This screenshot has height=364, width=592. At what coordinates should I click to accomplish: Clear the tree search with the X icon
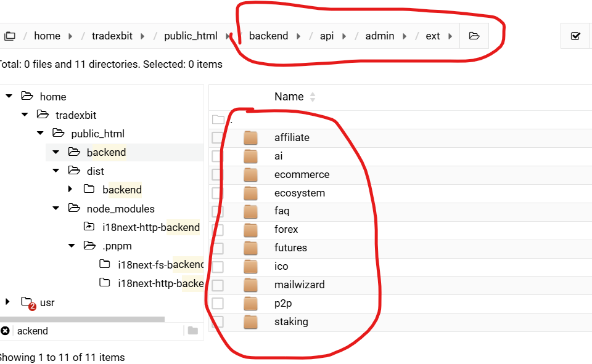tap(5, 331)
